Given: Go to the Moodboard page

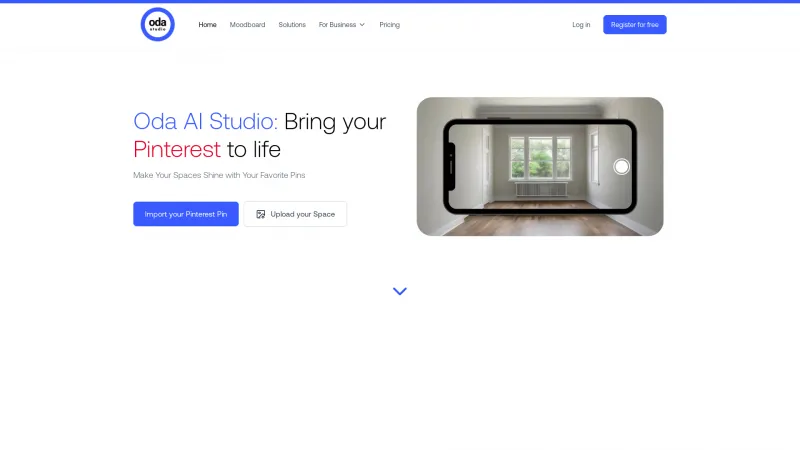Looking at the screenshot, I should (x=247, y=24).
